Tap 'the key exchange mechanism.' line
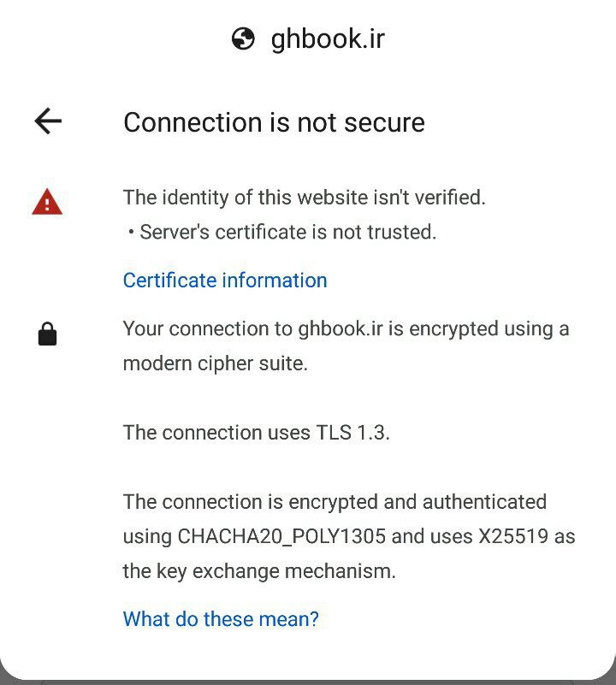Viewport: 616px width, 685px height. [259, 571]
